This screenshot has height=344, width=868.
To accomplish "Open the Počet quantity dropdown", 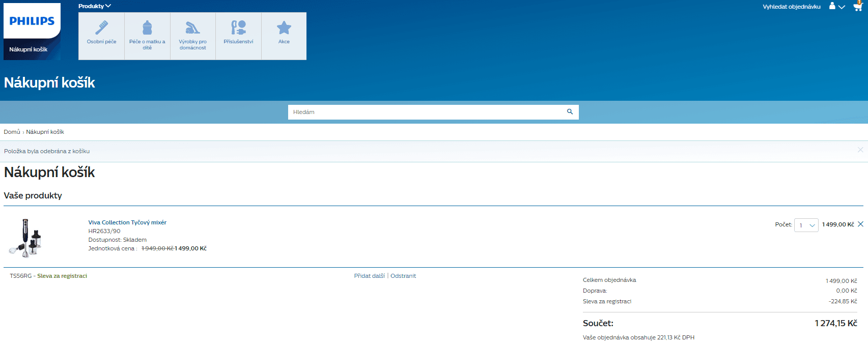I will [806, 225].
